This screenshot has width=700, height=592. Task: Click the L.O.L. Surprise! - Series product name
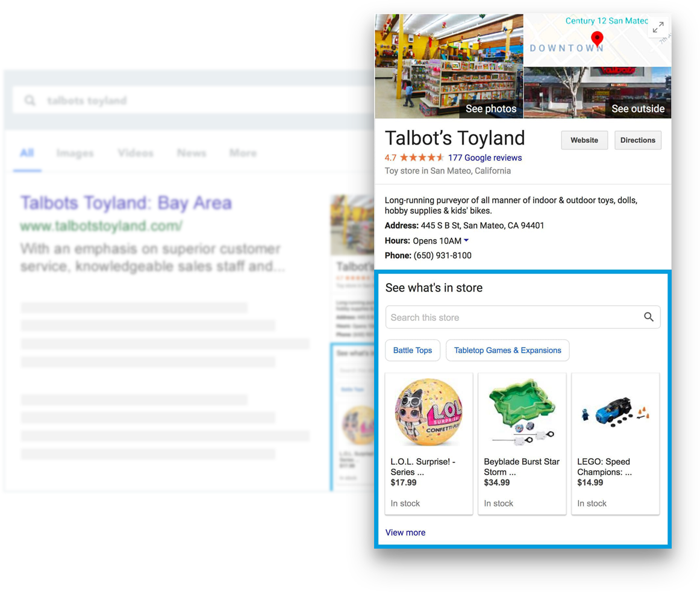click(x=423, y=467)
